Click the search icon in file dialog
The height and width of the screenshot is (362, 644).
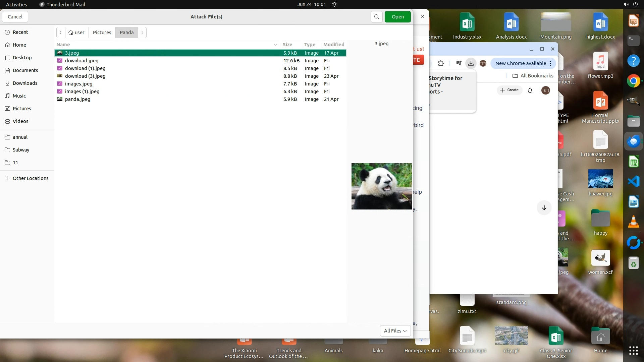tap(376, 17)
